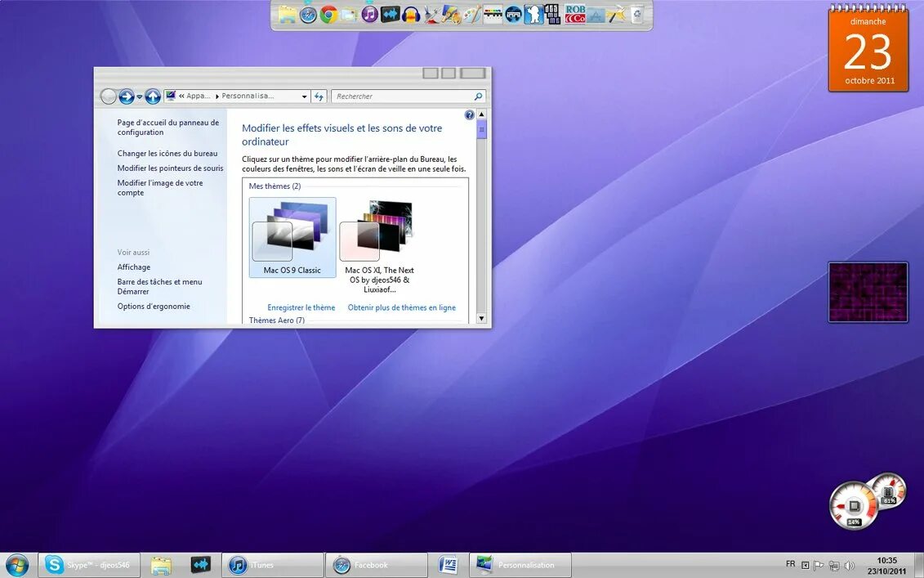Open Barre des tâches et menu Démarrer
Screen dimensions: 924x578
click(159, 287)
